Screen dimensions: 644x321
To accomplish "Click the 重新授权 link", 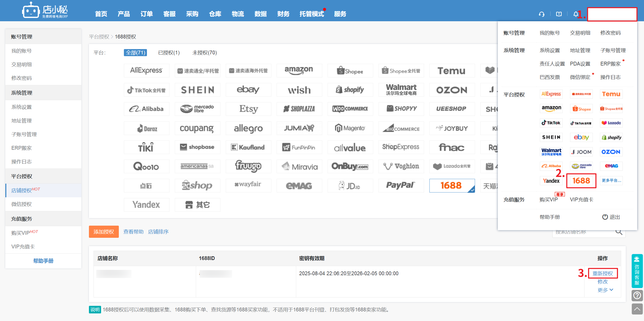I will (602, 273).
